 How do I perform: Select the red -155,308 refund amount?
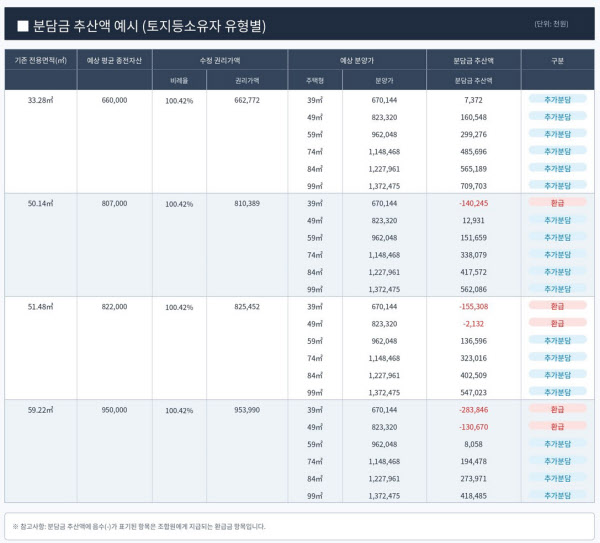tap(473, 307)
